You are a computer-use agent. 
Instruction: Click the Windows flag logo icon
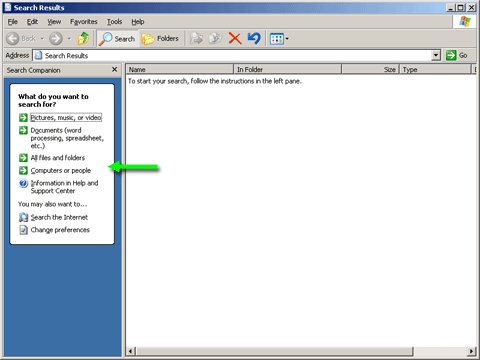tap(465, 22)
